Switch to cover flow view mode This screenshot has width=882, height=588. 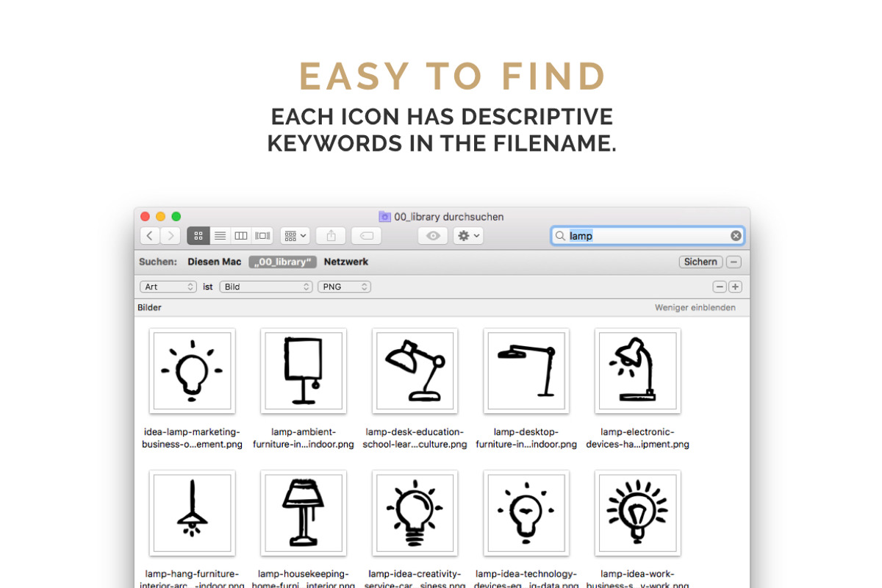tap(262, 236)
